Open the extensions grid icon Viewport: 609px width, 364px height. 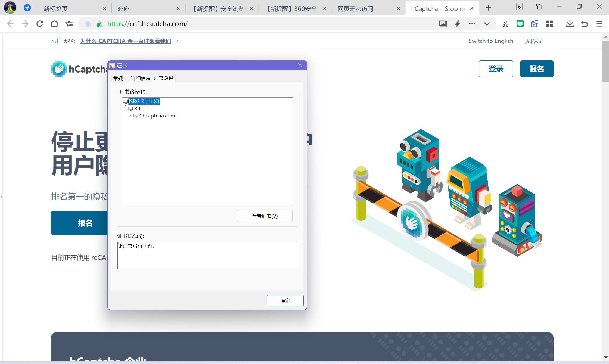(x=549, y=24)
